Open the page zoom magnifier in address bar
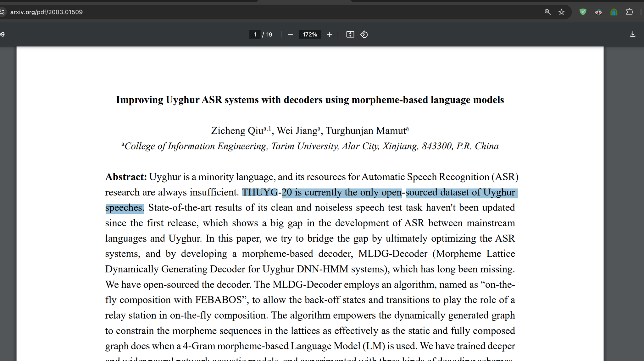 pyautogui.click(x=547, y=12)
